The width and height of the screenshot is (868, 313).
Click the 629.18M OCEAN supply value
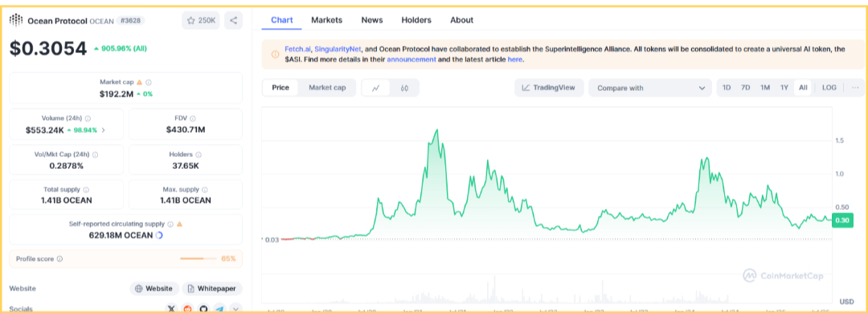(x=121, y=236)
